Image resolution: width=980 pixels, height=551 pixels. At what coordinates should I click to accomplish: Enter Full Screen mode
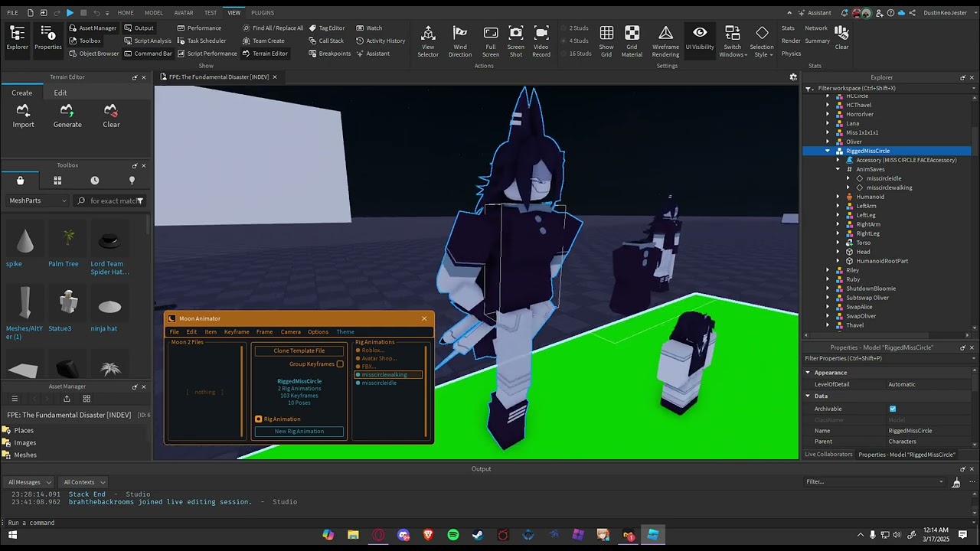491,41
